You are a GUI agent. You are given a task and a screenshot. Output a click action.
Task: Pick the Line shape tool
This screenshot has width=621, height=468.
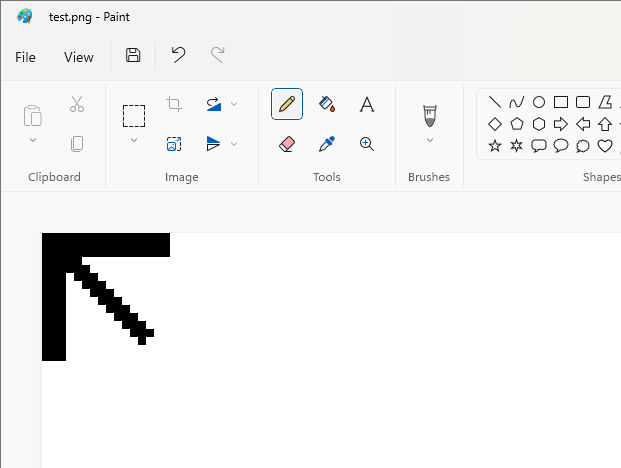click(495, 102)
